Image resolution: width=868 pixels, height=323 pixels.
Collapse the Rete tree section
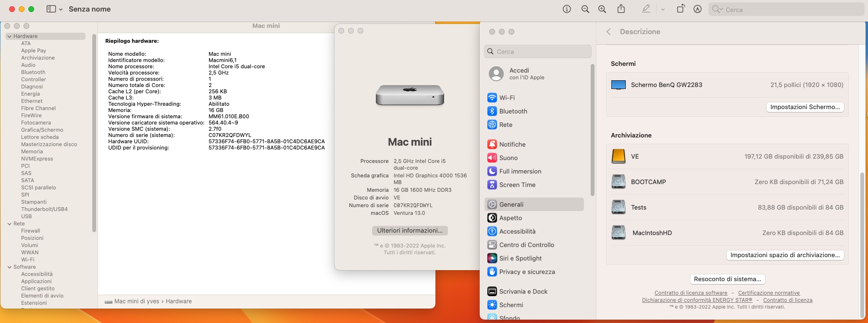click(10, 224)
